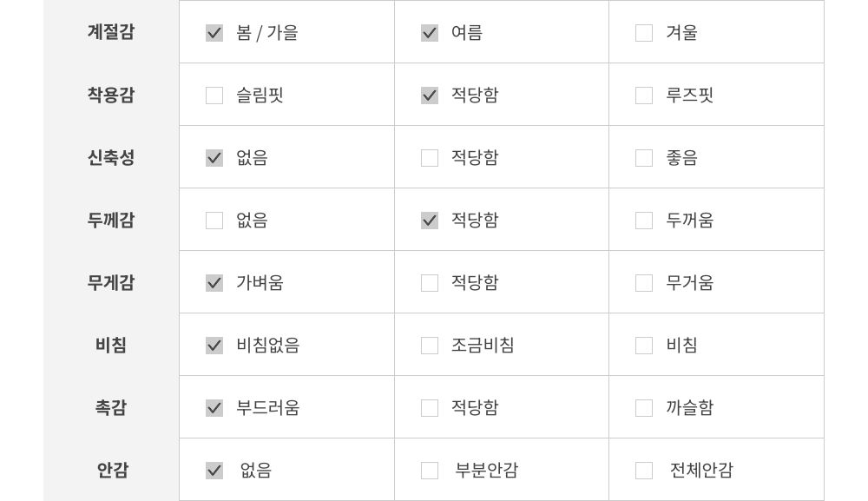This screenshot has width=868, height=501.
Task: Check the 까슬함 checkbox
Action: pos(644,408)
